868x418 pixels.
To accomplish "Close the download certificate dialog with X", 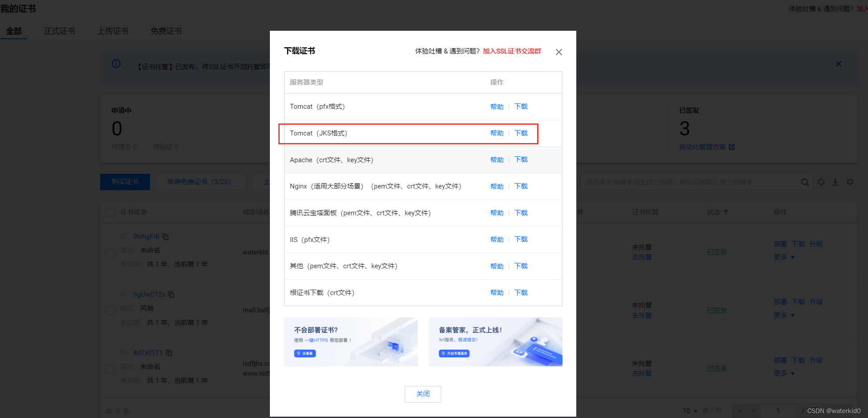I will tap(558, 52).
